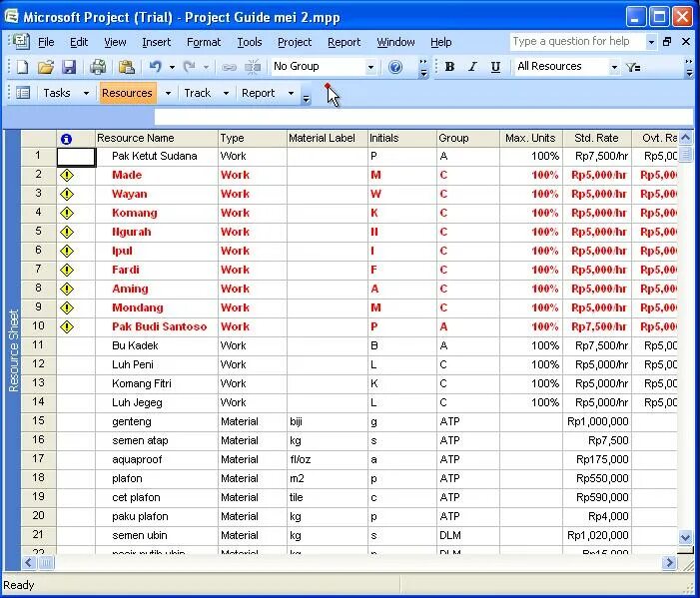700x598 pixels.
Task: Expand the Report guide dropdown arrow
Action: (291, 93)
